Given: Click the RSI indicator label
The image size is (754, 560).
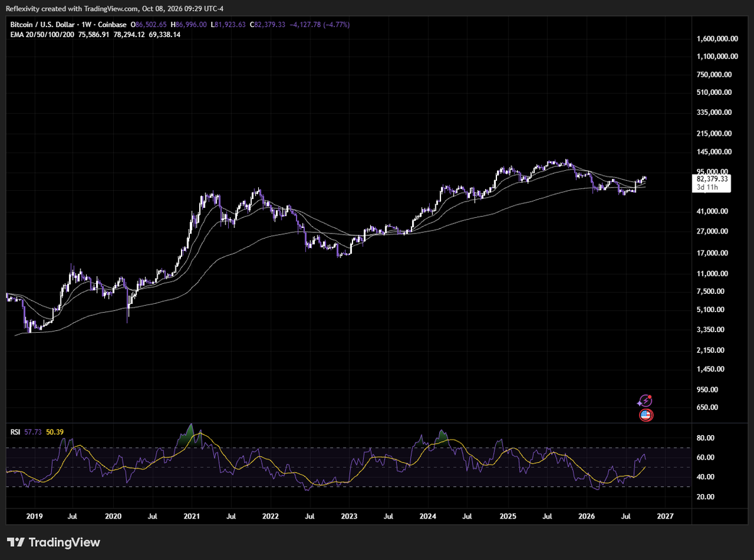Looking at the screenshot, I should coord(16,432).
